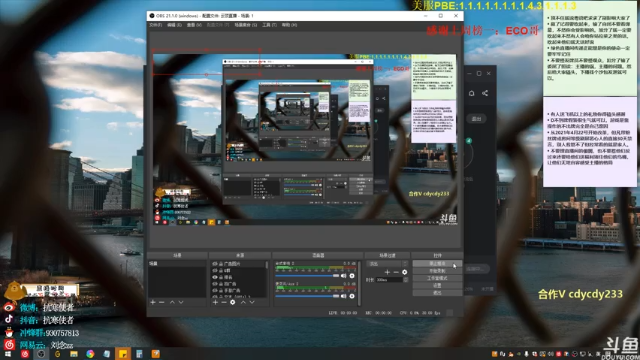640x360 pixels.
Task: Open the calculator taskbar icon
Action: (x=139, y=354)
